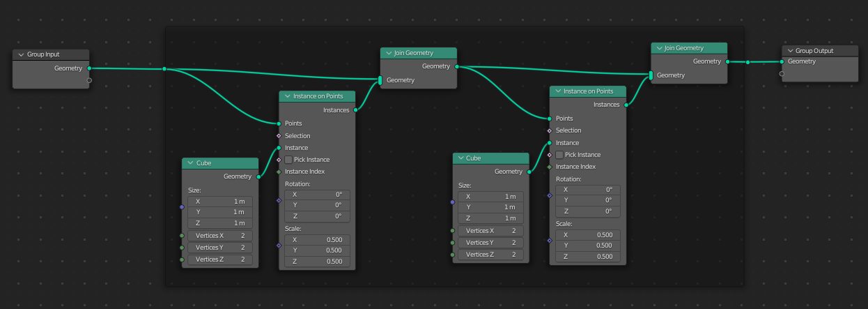This screenshot has height=309, width=868.
Task: Select left Join Geometry node header
Action: coord(419,53)
